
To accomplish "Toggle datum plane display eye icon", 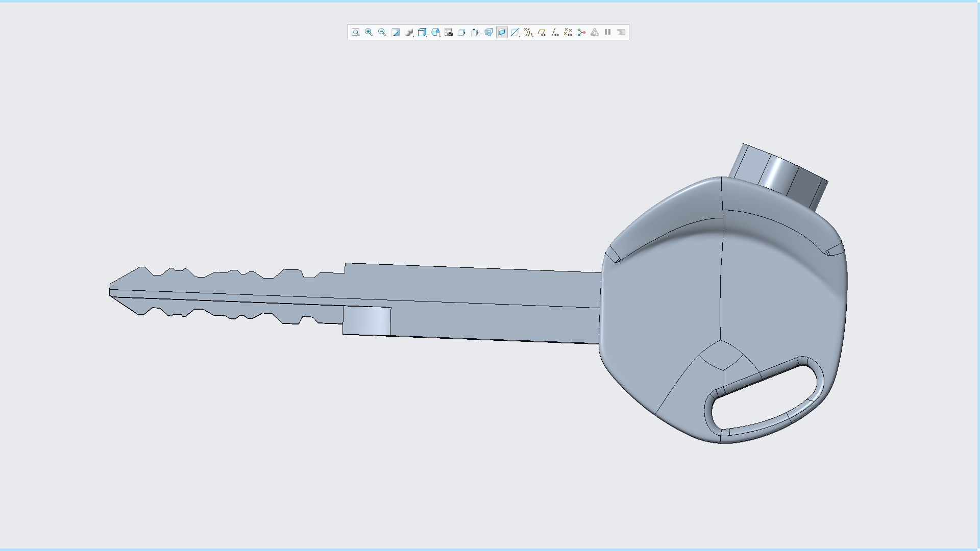I will click(x=542, y=32).
